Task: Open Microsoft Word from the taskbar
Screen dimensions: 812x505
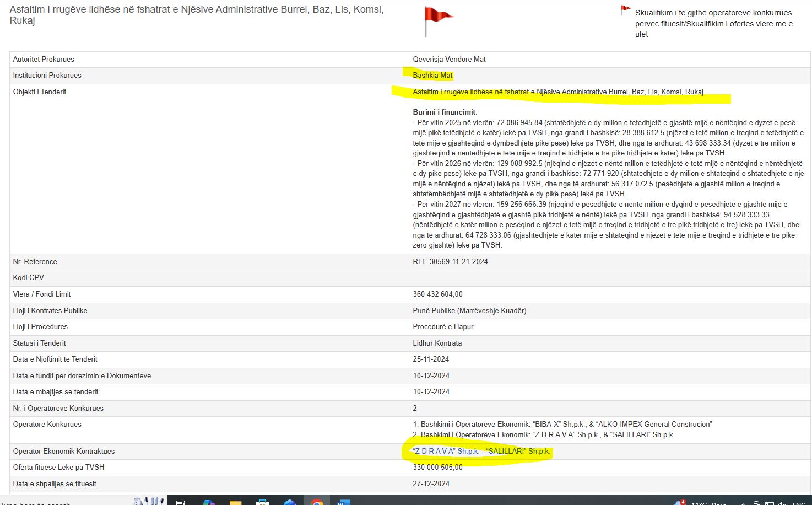Action: coord(343,502)
